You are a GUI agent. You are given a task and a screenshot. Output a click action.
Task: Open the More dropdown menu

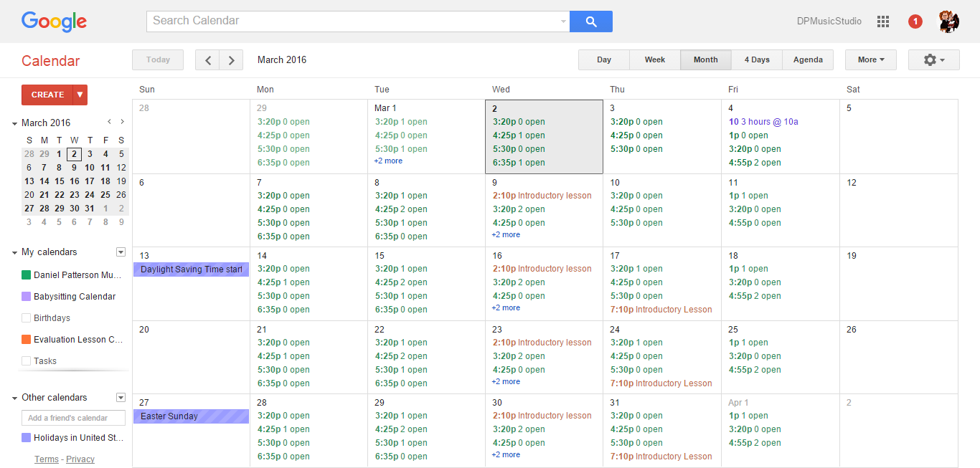click(x=871, y=60)
